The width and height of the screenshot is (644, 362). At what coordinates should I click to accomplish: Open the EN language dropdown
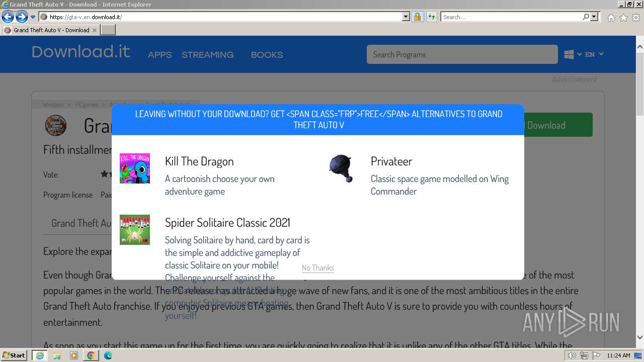pyautogui.click(x=594, y=54)
